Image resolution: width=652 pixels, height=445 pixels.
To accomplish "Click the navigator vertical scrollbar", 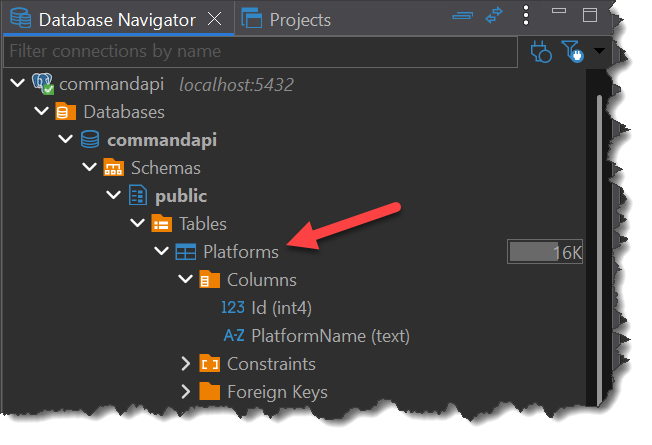I will (599, 250).
